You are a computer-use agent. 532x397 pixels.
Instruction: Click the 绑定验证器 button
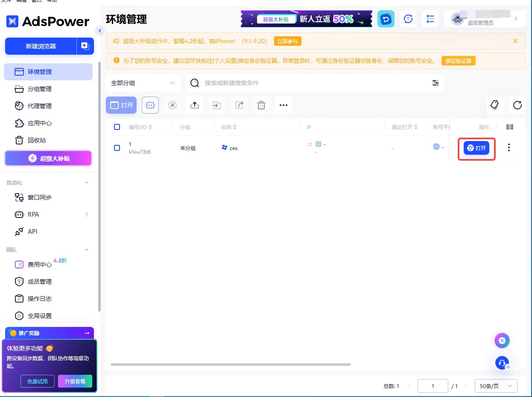[458, 61]
